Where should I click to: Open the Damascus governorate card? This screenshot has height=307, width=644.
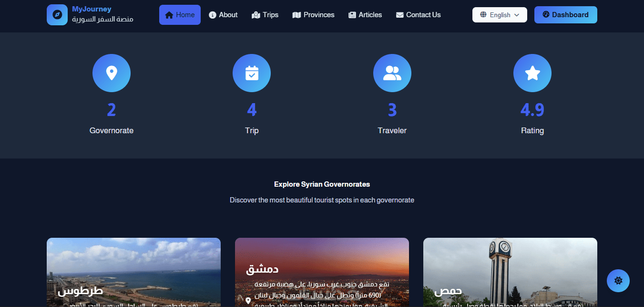(322, 272)
